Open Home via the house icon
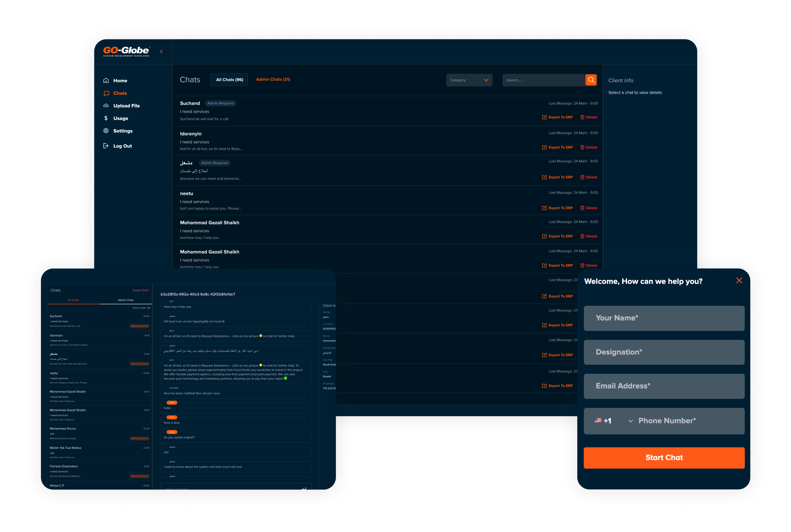 point(106,80)
